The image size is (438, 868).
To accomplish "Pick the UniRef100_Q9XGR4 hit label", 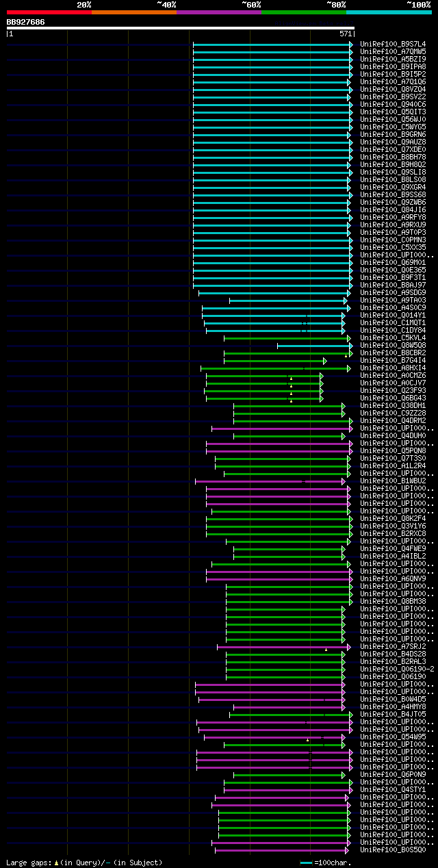I will point(393,187).
